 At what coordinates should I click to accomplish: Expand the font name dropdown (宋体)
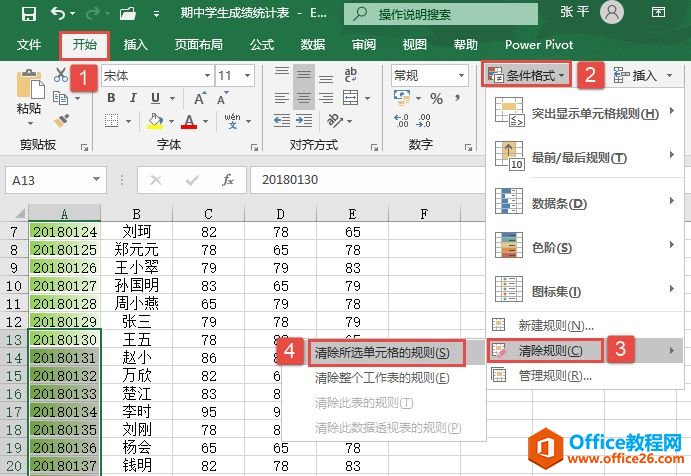click(x=204, y=76)
